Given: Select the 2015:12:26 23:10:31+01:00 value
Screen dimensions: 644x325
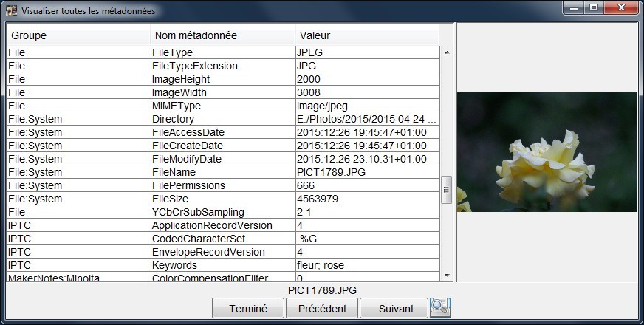Looking at the screenshot, I should tap(368, 159).
